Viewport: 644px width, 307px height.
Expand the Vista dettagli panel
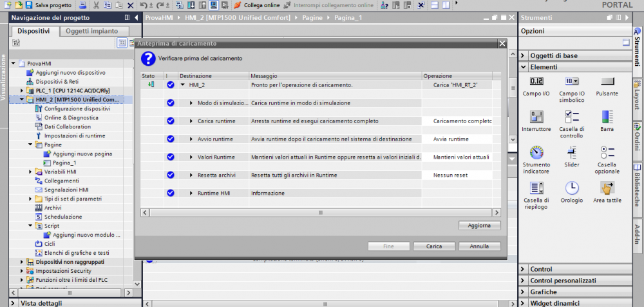pyautogui.click(x=14, y=303)
